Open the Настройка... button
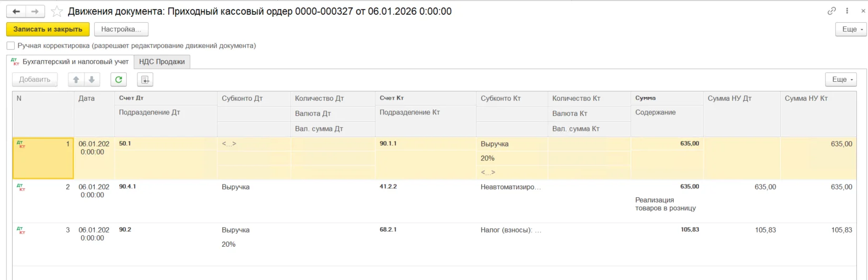868x280 pixels. coord(121,29)
